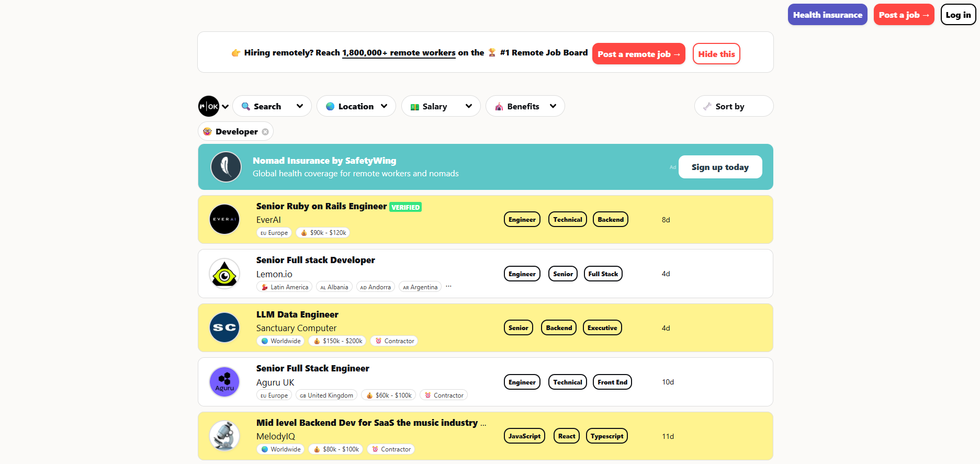Screen dimensions: 980x464
Task: Open the Aguru UK company logo
Action: click(224, 382)
